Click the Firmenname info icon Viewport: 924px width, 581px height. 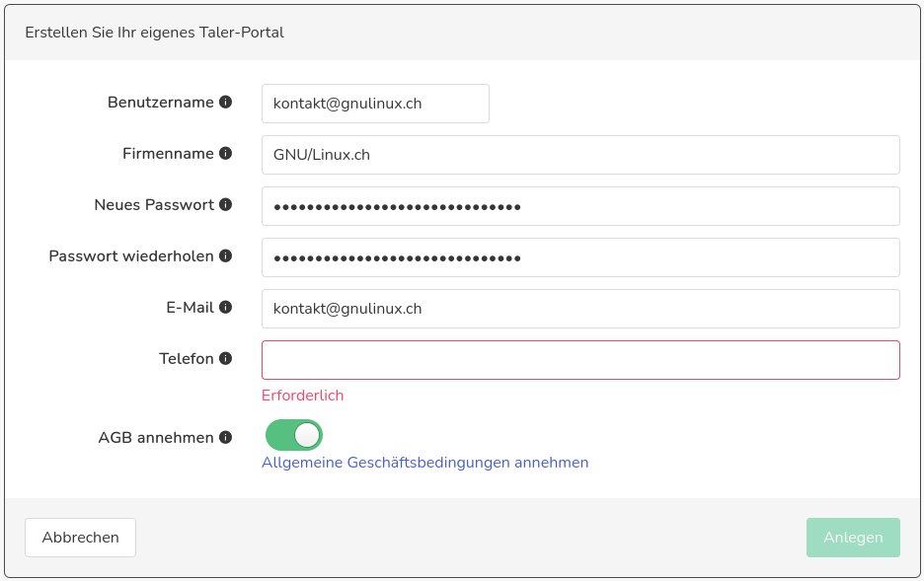225,154
